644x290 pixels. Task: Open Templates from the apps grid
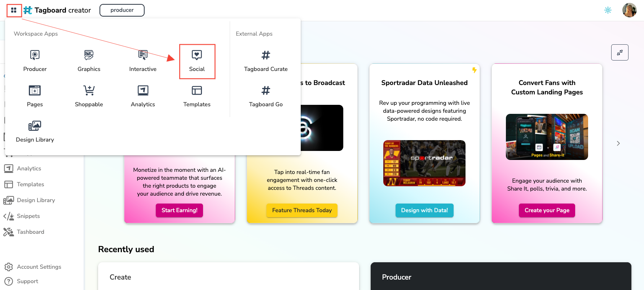[x=197, y=96]
